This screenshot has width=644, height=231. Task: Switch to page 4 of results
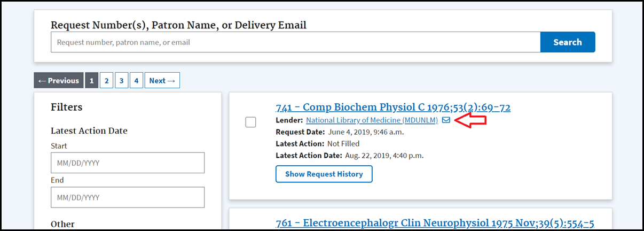(136, 81)
